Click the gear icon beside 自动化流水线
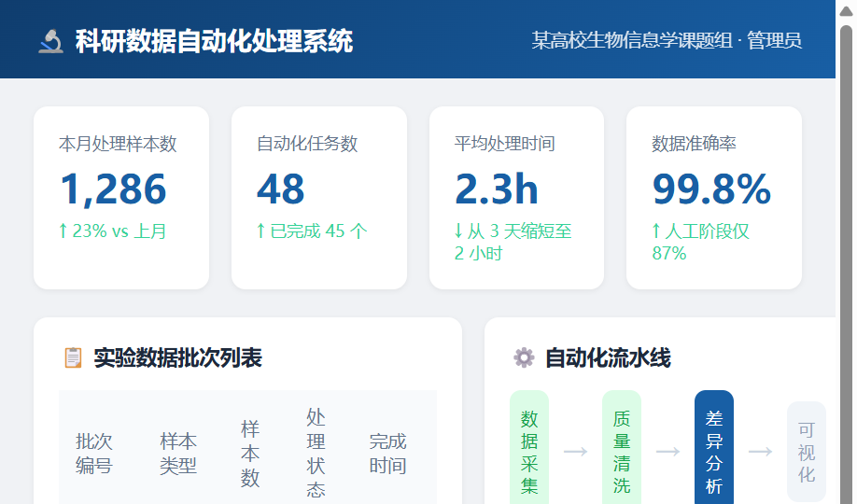 tap(524, 358)
